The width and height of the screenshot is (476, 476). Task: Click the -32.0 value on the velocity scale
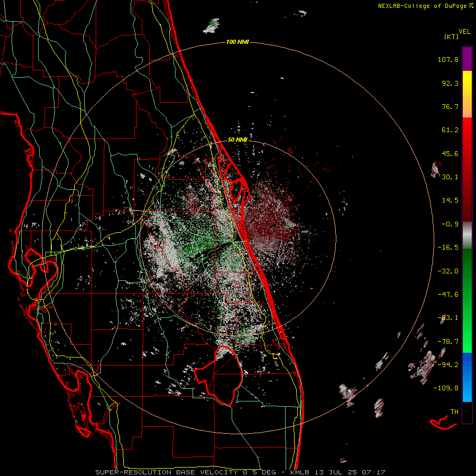tap(448, 271)
